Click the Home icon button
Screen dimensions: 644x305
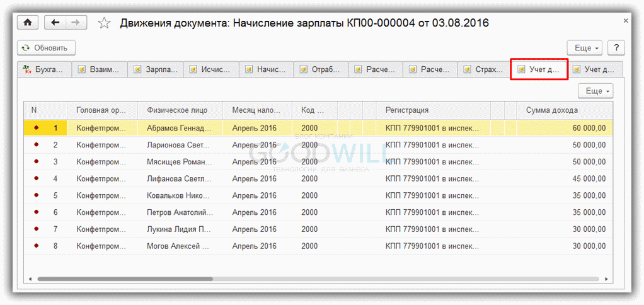tap(28, 23)
